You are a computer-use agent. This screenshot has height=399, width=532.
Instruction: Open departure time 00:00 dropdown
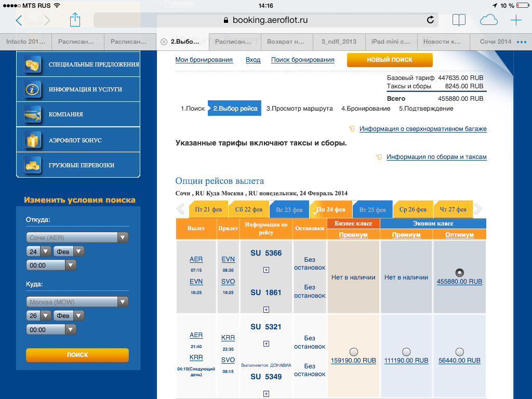(51, 265)
